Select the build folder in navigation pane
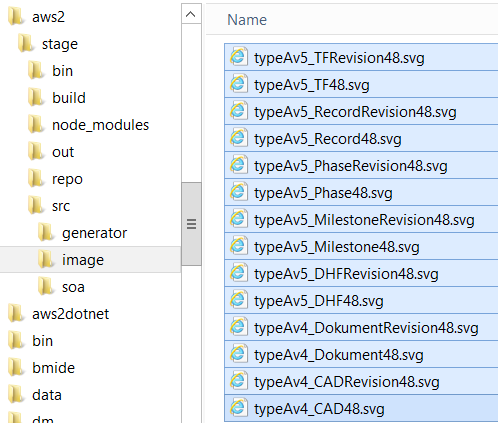 click(69, 98)
